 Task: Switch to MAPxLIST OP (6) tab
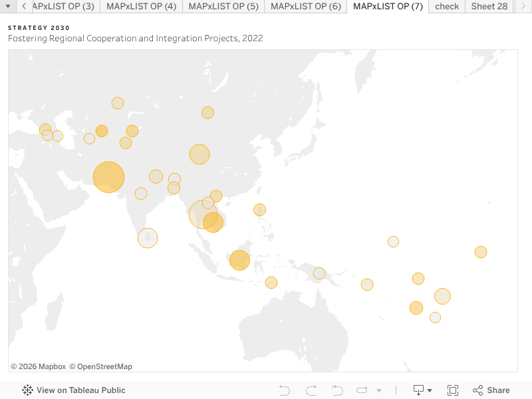306,7
